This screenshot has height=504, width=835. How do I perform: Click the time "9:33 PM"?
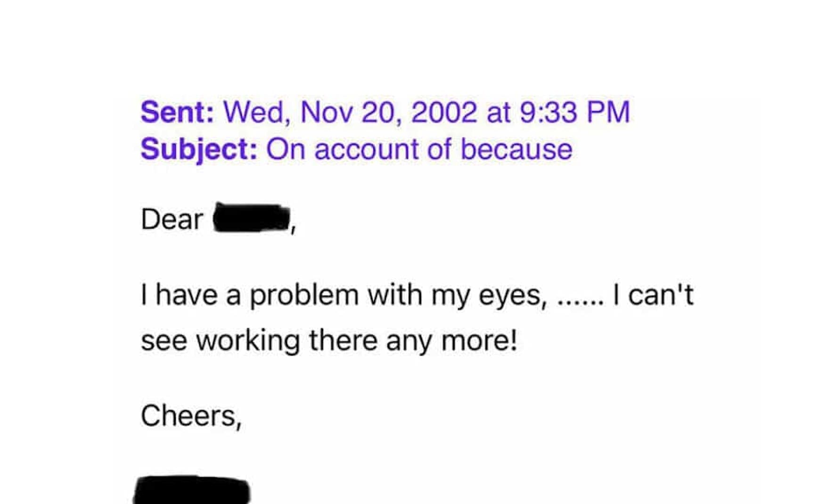[575, 112]
